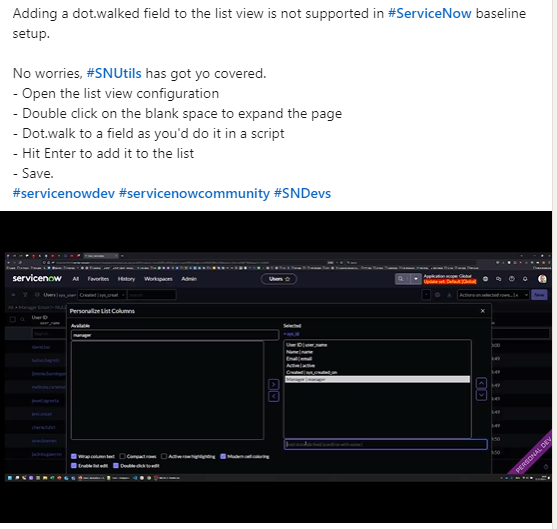Open the Created search field dropdown
The width and height of the screenshot is (557, 529).
(x=102, y=295)
